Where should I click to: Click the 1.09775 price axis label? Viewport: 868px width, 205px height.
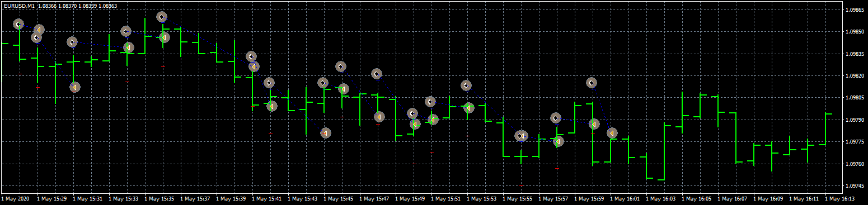pos(855,142)
